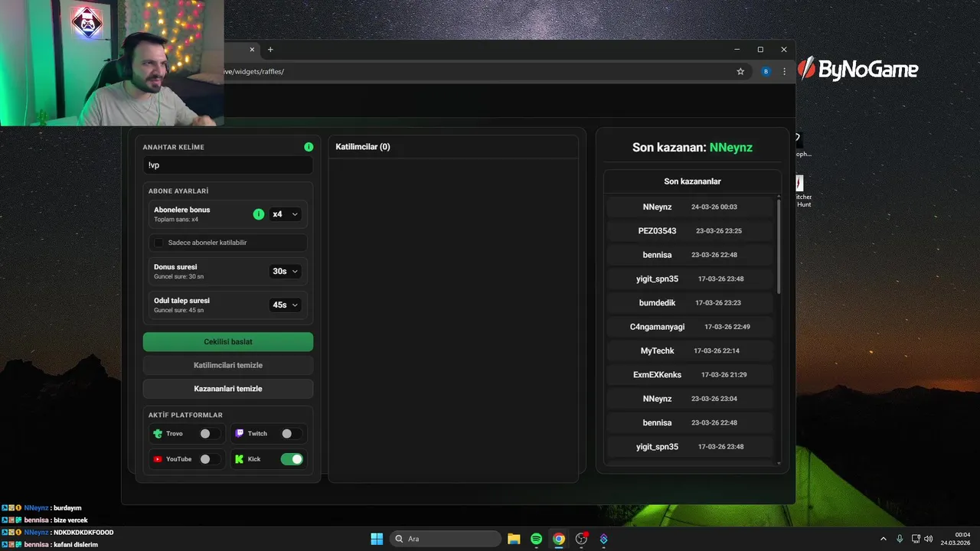Viewport: 980px width, 551px height.
Task: Click the Chrome taskbar icon
Action: point(559,539)
